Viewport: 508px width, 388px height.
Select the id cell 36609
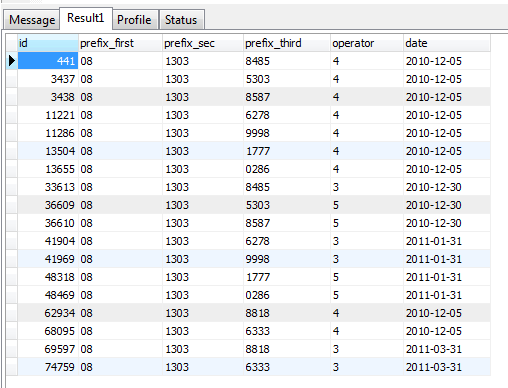(48, 205)
